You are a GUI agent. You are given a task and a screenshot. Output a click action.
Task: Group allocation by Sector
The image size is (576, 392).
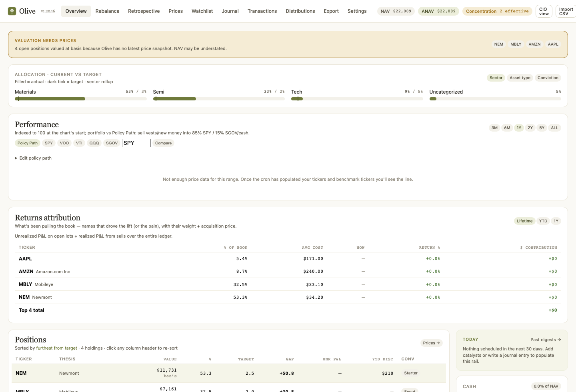[x=496, y=78]
